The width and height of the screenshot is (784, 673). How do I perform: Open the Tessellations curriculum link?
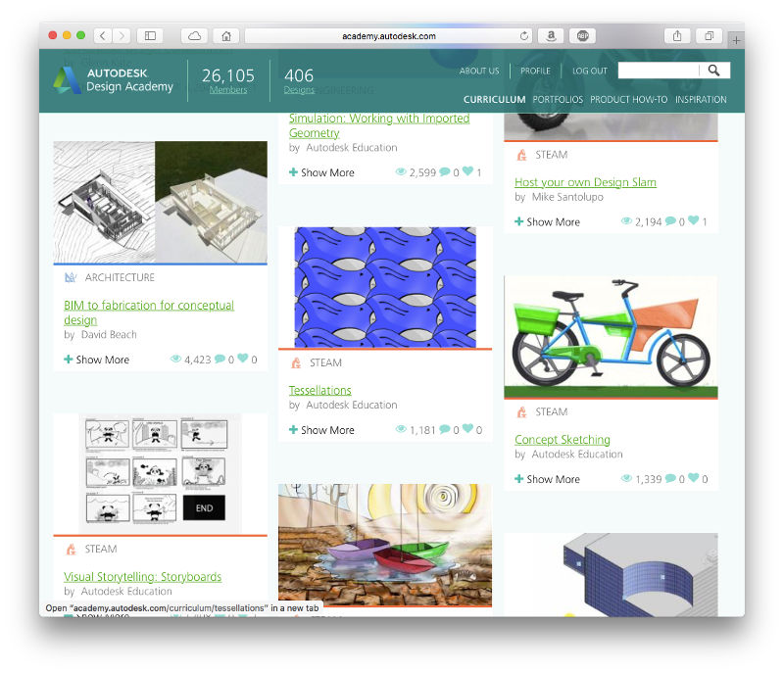point(320,390)
